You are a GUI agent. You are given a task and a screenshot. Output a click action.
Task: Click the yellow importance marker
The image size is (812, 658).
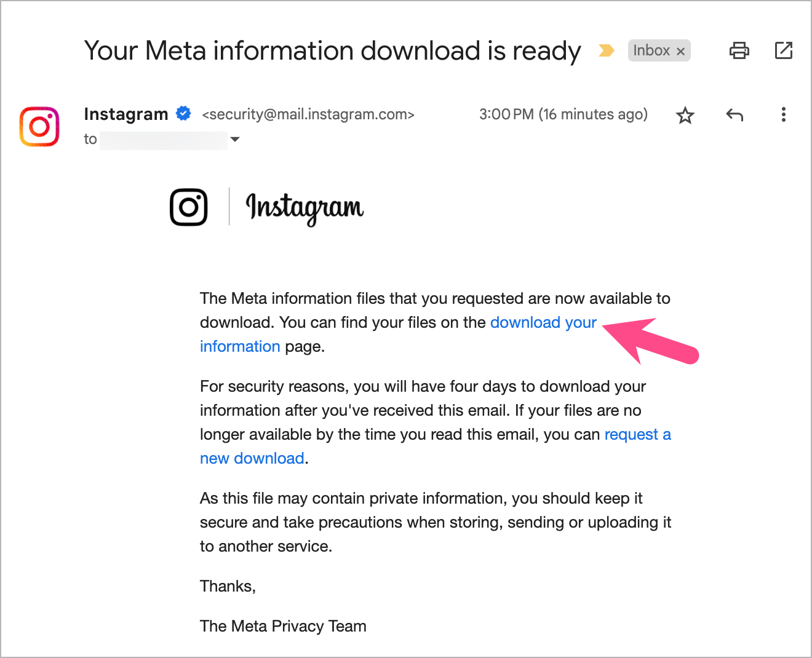tap(606, 50)
